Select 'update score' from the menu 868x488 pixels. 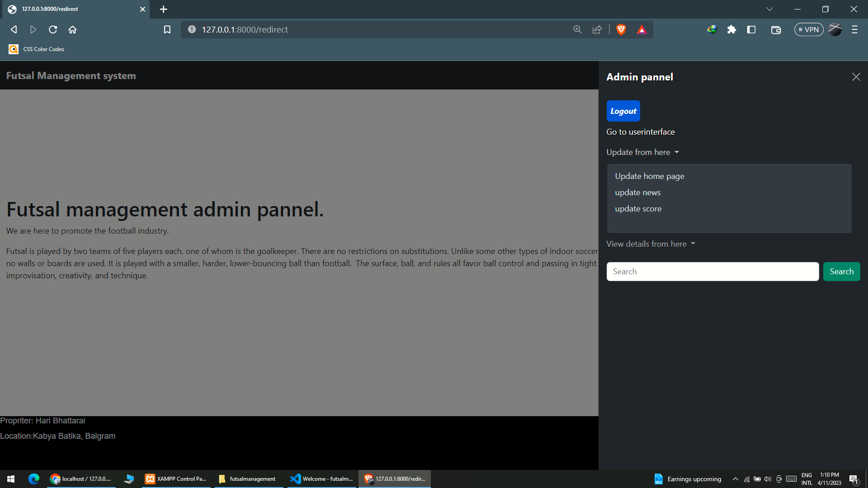[x=638, y=208]
